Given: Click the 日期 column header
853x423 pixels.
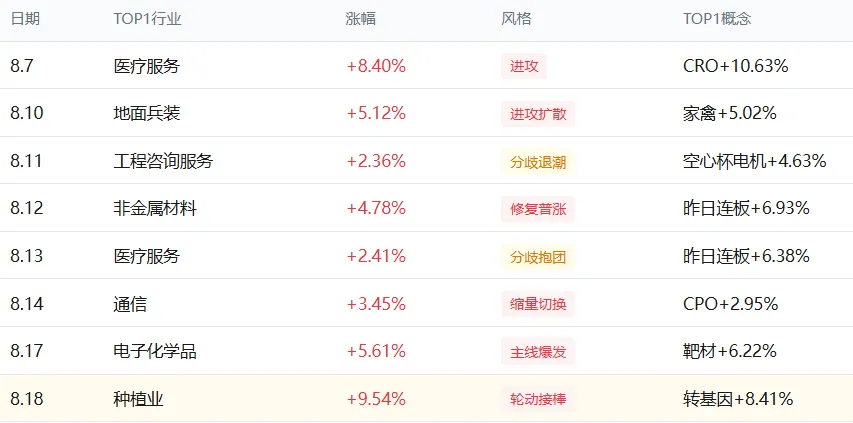Looking at the screenshot, I should (25, 19).
